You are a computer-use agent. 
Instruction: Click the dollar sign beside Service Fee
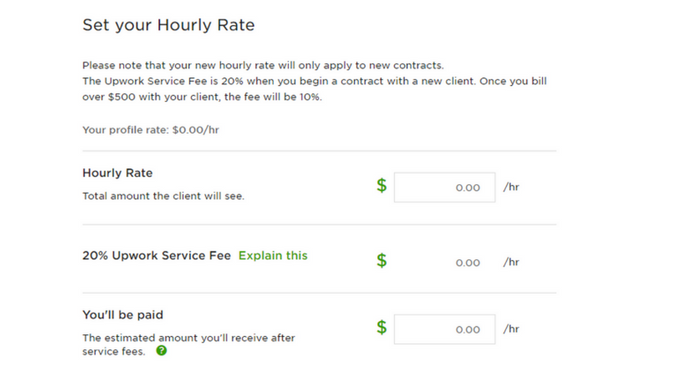pos(382,260)
